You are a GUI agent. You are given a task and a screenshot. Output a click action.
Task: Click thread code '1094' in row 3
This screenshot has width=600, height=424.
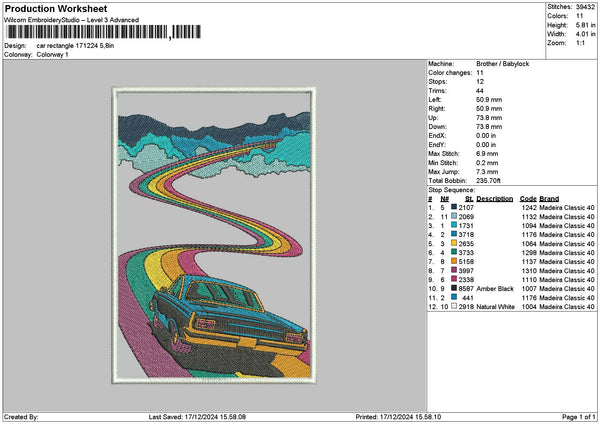point(529,225)
